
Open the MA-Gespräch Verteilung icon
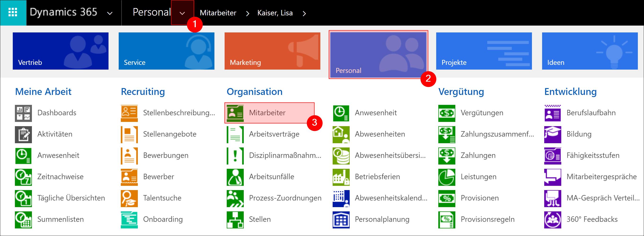553,198
